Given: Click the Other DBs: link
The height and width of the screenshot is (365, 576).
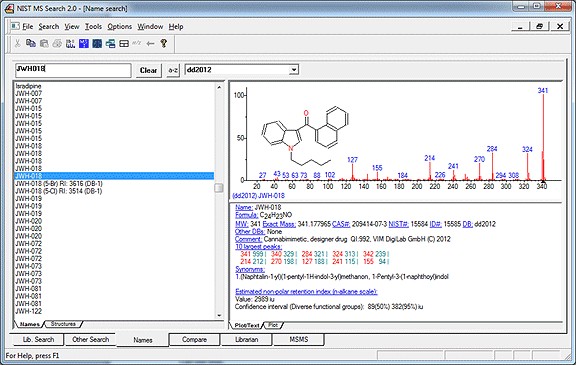Looking at the screenshot, I should (x=250, y=232).
